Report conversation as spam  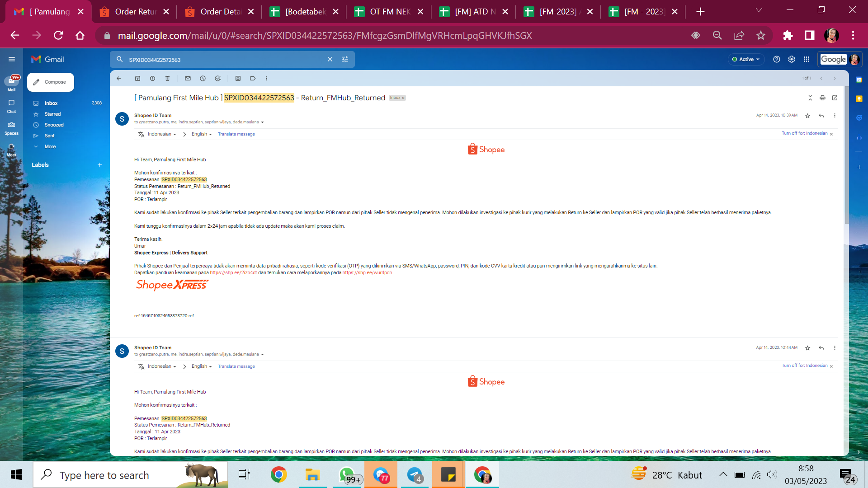point(152,79)
